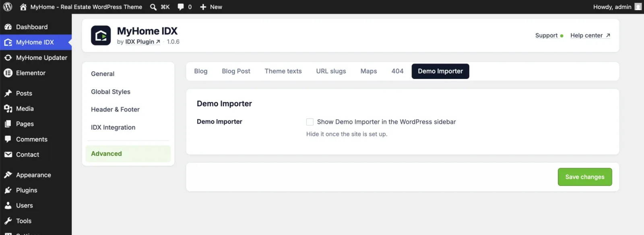
Task: Open the Elementor menu label
Action: click(x=31, y=73)
